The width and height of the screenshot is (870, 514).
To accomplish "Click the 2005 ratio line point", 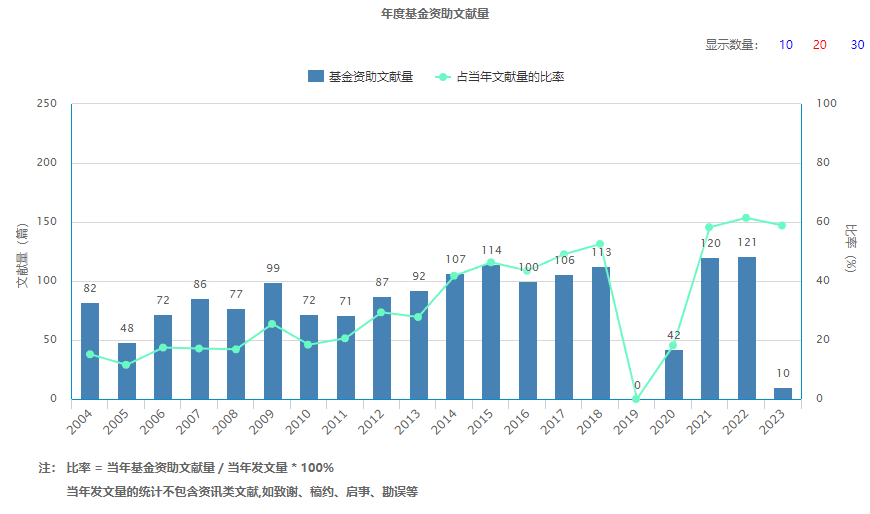I will [x=126, y=365].
